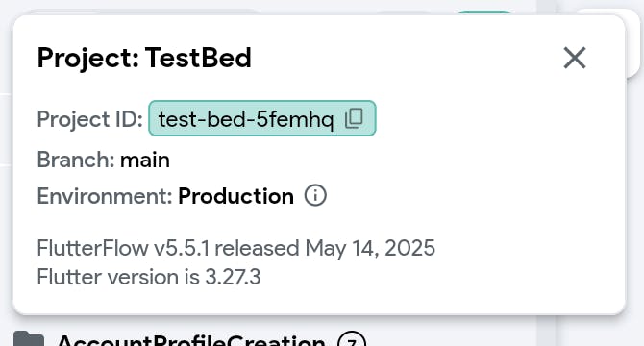Copy the project ID using the copy icon
The width and height of the screenshot is (644, 346).
pyautogui.click(x=354, y=118)
